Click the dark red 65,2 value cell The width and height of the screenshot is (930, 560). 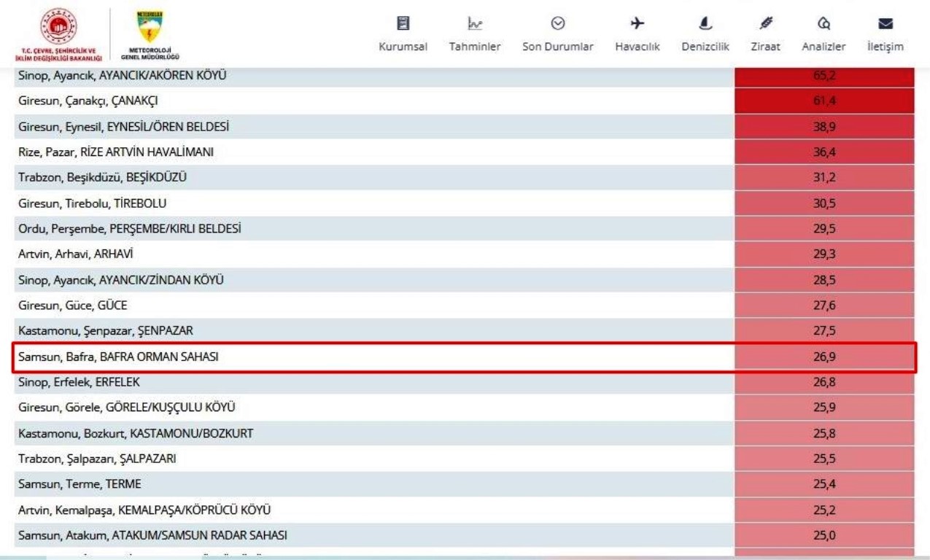click(824, 75)
